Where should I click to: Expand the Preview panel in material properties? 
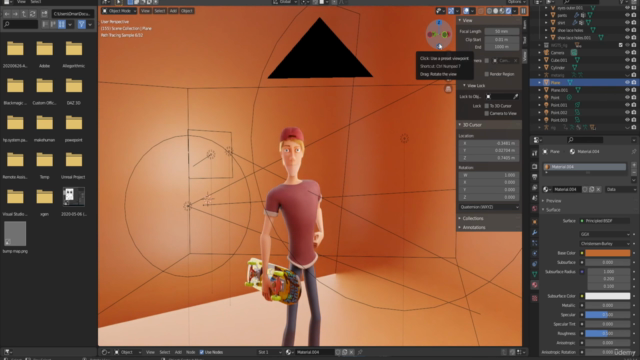tap(553, 201)
